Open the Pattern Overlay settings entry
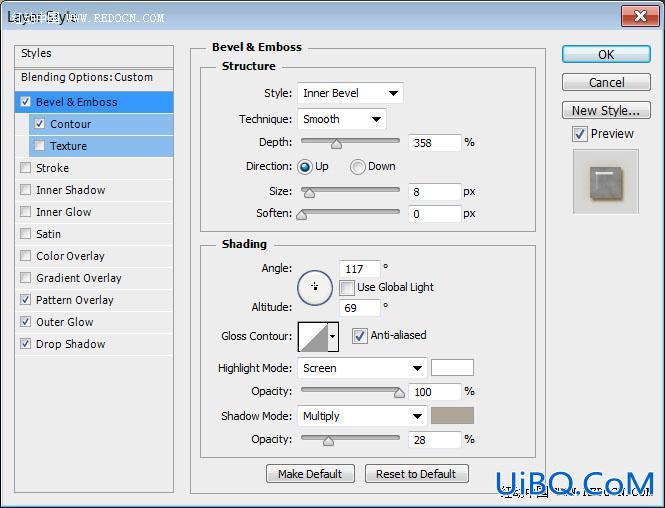This screenshot has width=665, height=508. click(x=75, y=300)
